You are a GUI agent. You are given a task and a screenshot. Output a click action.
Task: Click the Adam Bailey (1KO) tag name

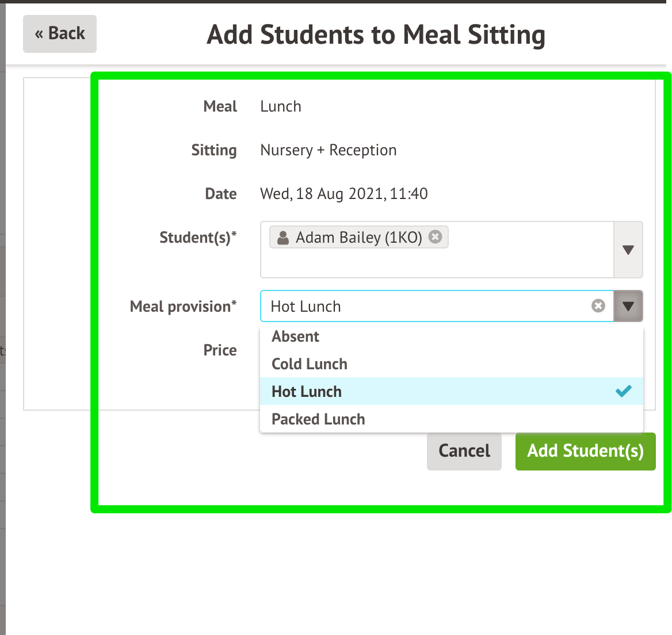[358, 238]
